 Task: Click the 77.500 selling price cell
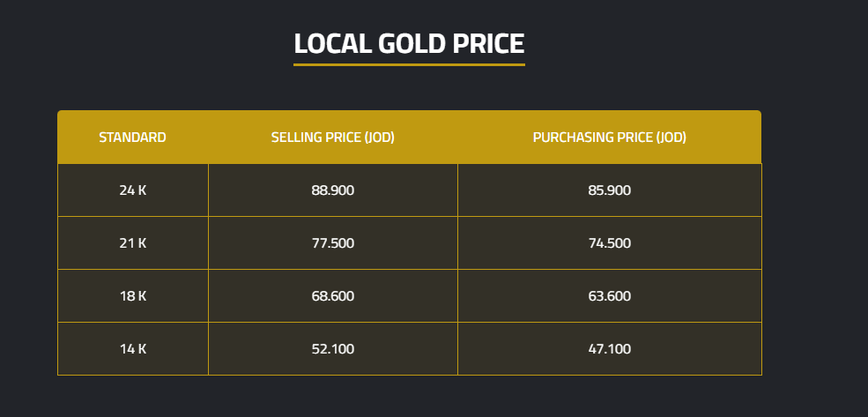(x=332, y=243)
